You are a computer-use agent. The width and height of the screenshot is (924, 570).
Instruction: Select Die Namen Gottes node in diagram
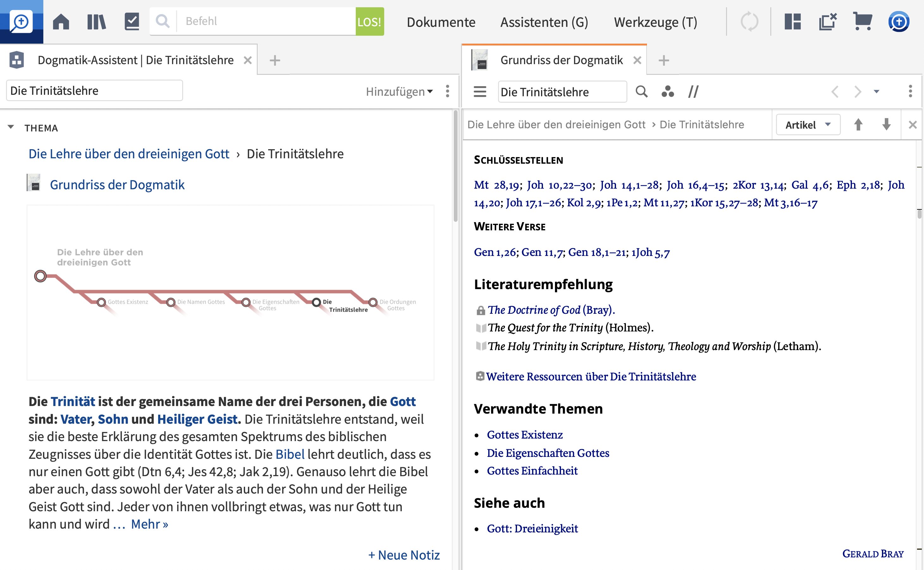(170, 302)
